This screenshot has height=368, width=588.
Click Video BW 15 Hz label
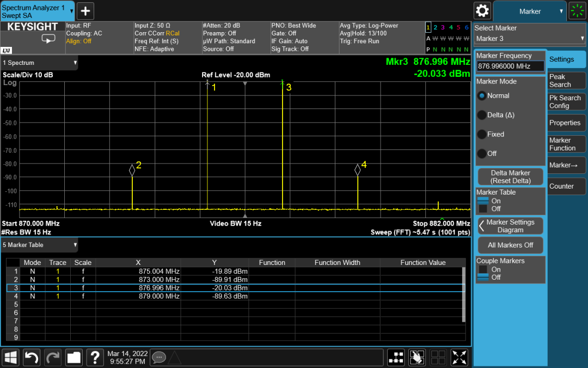pos(236,224)
